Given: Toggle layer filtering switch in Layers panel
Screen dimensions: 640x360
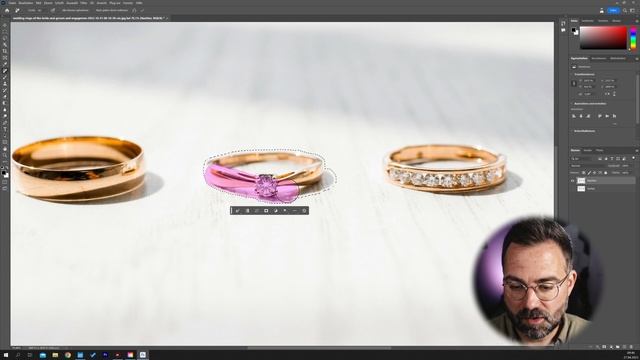Looking at the screenshot, I should (633, 158).
